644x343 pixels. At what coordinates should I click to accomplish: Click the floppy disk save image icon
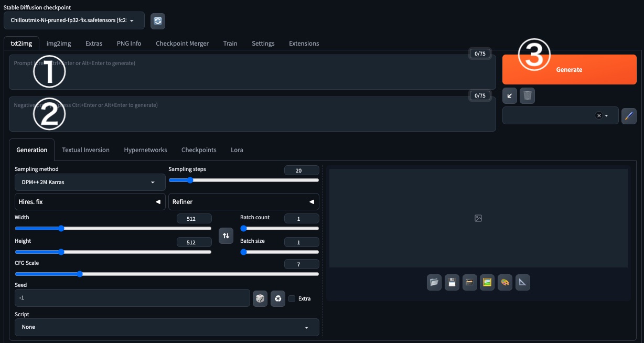point(452,283)
